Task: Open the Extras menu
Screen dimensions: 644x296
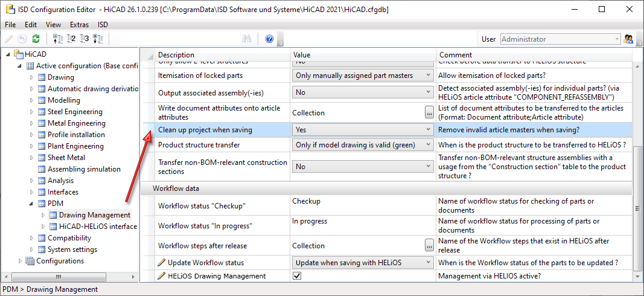Action: pos(79,25)
